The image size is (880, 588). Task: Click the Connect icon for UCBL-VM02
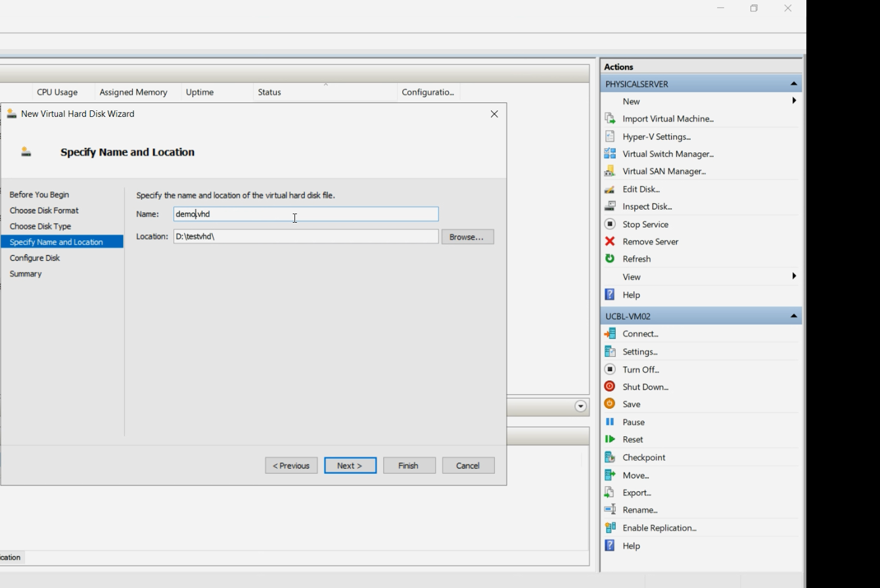click(x=610, y=334)
